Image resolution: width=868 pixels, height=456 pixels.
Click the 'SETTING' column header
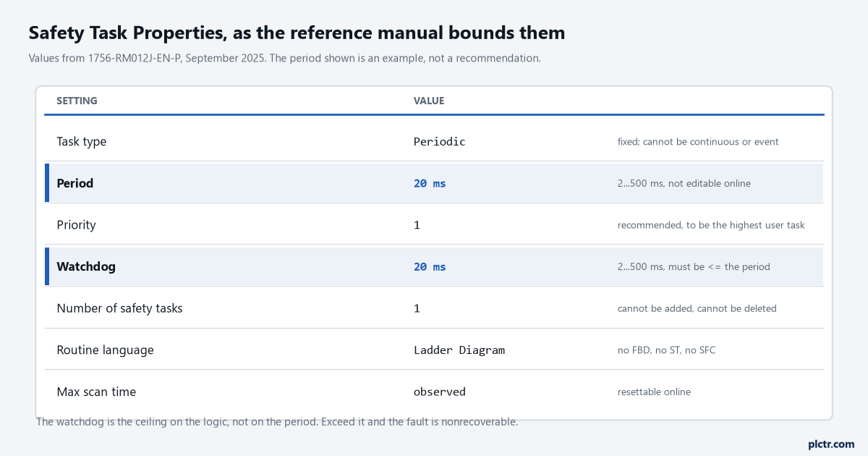[77, 101]
